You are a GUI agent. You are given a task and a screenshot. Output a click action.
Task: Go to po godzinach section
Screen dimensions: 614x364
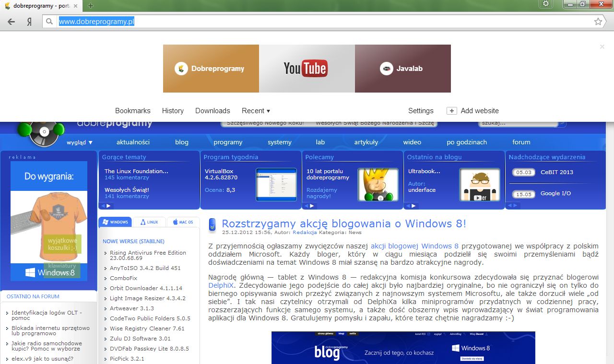pos(467,142)
